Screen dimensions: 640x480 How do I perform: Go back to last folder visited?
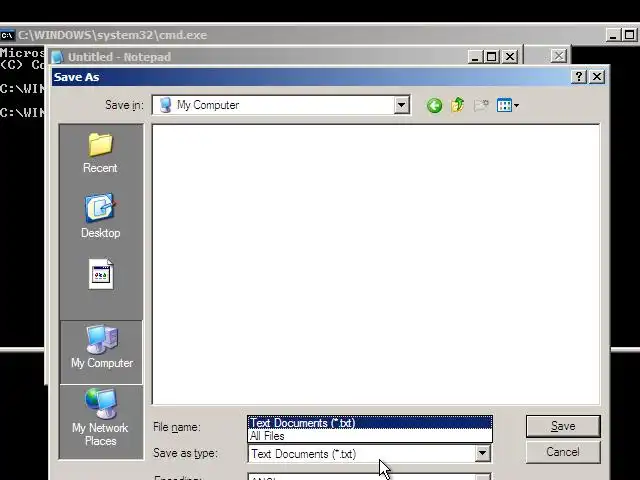pyautogui.click(x=434, y=106)
